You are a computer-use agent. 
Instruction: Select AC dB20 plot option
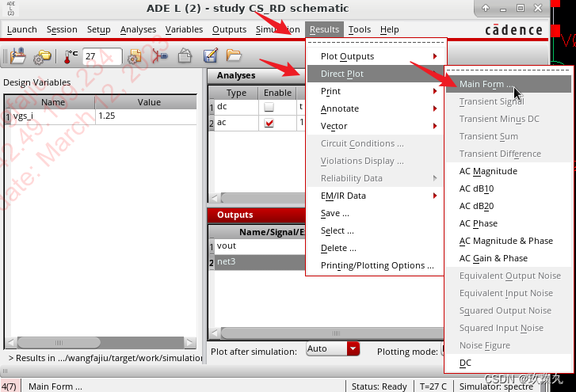pos(509,206)
